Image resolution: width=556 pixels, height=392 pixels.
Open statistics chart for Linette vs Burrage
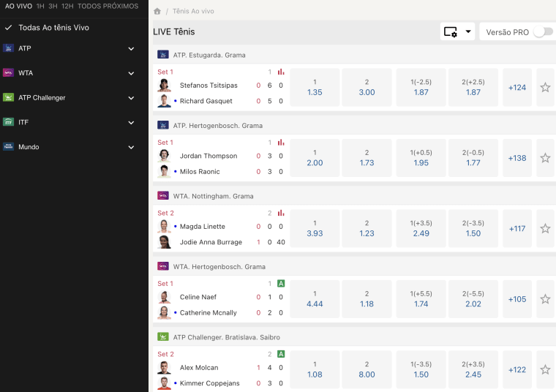[281, 213]
